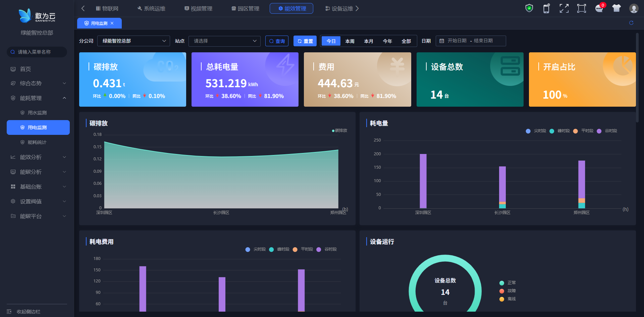Screen dimensions: 644x317
Task: Click the left arrow to scroll top menu
Action: (83, 8)
